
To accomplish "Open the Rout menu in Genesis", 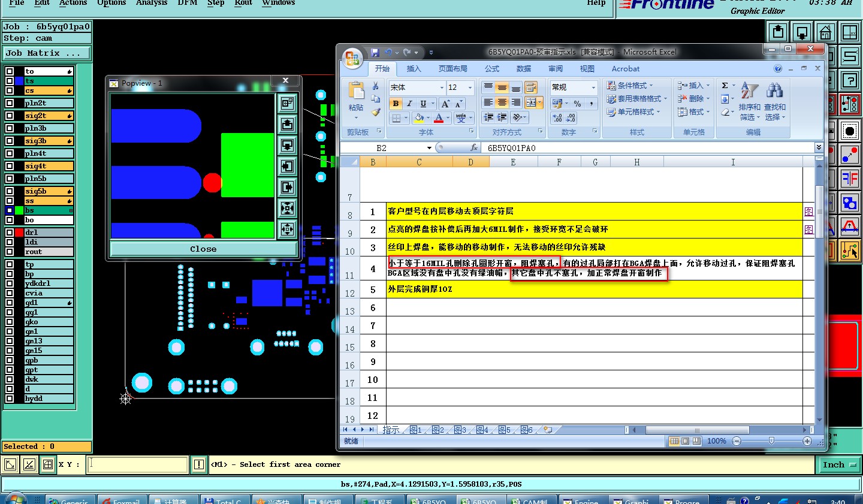I will point(243,3).
